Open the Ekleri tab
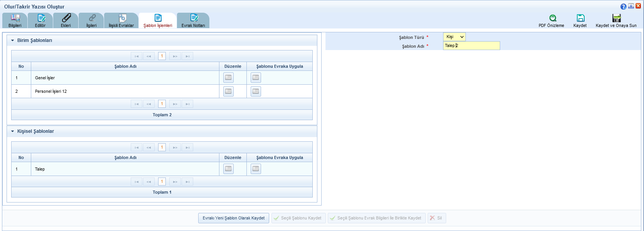 tap(66, 21)
